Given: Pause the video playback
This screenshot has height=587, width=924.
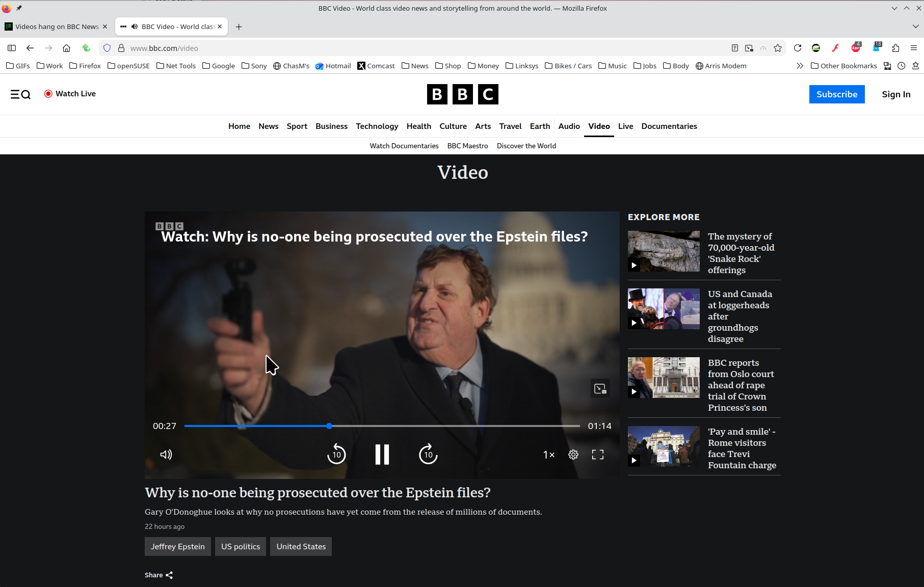Looking at the screenshot, I should click(382, 455).
